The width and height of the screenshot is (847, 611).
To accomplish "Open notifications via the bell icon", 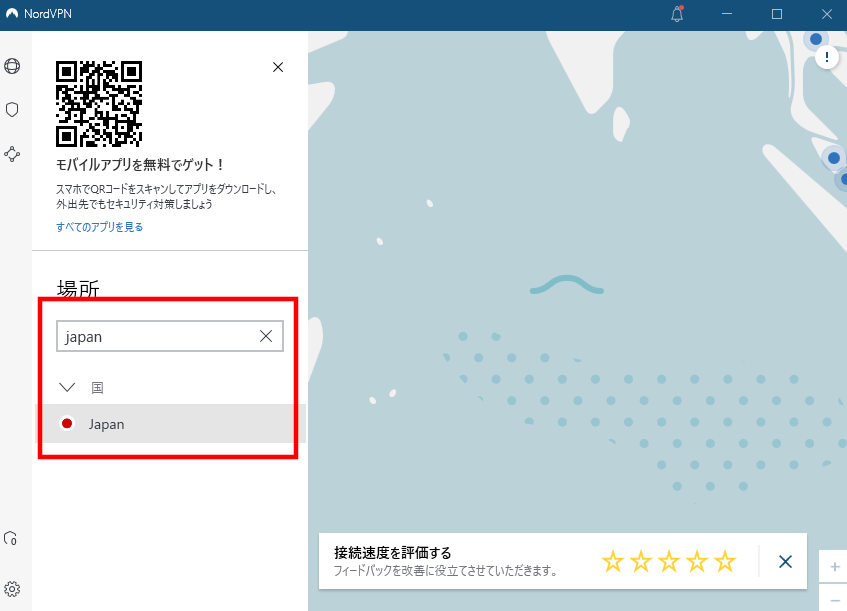I will [x=677, y=14].
